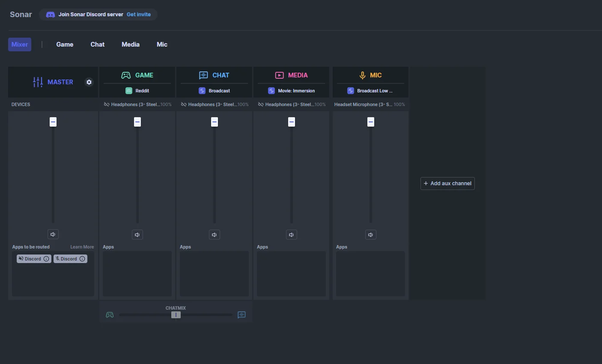
Task: Select the Game controller icon above CHATMIX slider
Action: click(110, 314)
